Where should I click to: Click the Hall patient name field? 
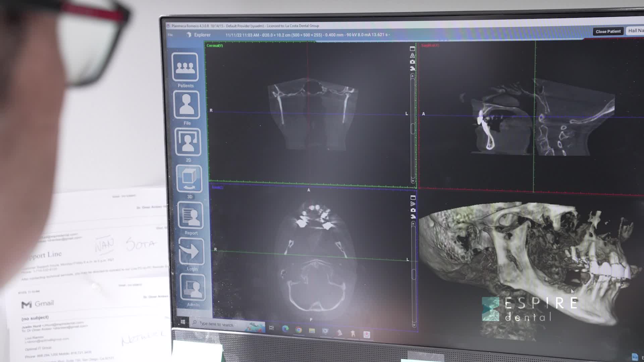point(636,31)
